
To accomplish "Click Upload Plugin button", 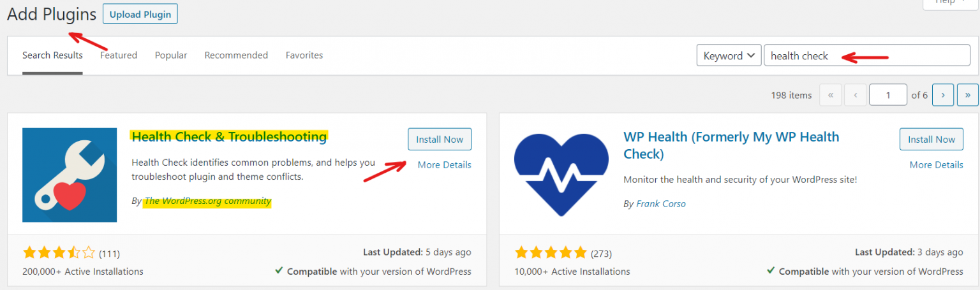I will (140, 13).
